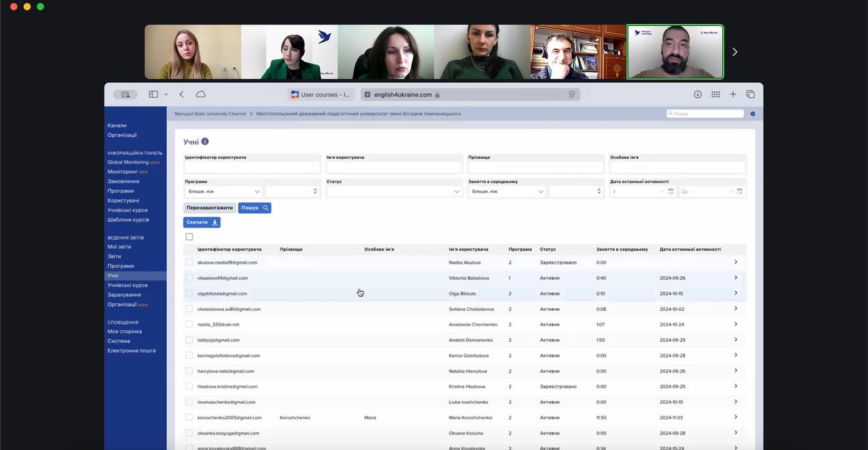868x450 pixels.
Task: Open details arrow for vikaalexx49@gmail.com row
Action: point(736,278)
